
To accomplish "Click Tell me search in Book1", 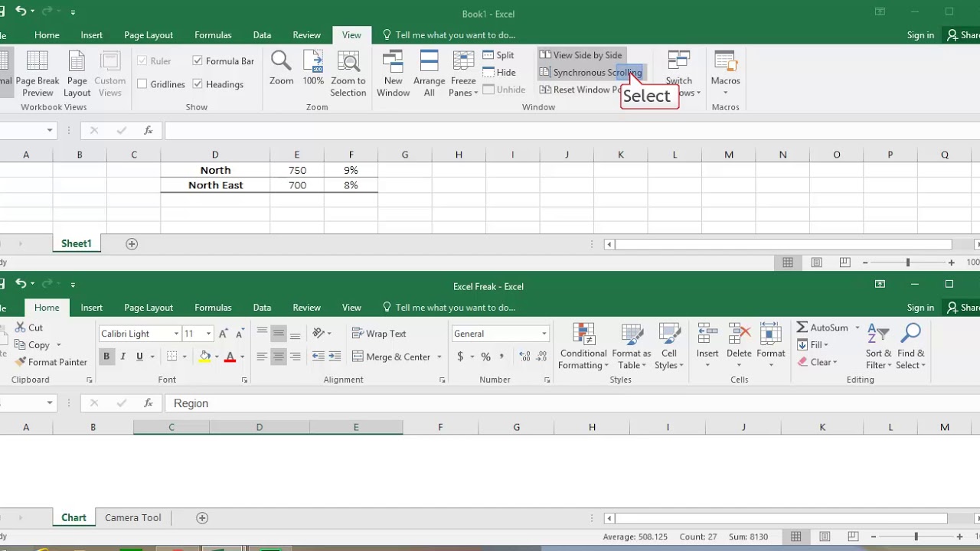I will point(449,35).
